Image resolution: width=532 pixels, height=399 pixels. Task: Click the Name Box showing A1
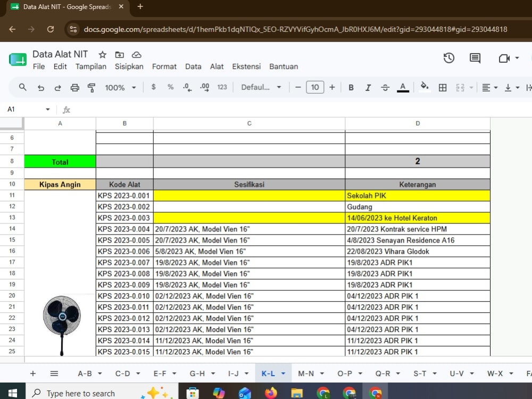[x=29, y=109]
